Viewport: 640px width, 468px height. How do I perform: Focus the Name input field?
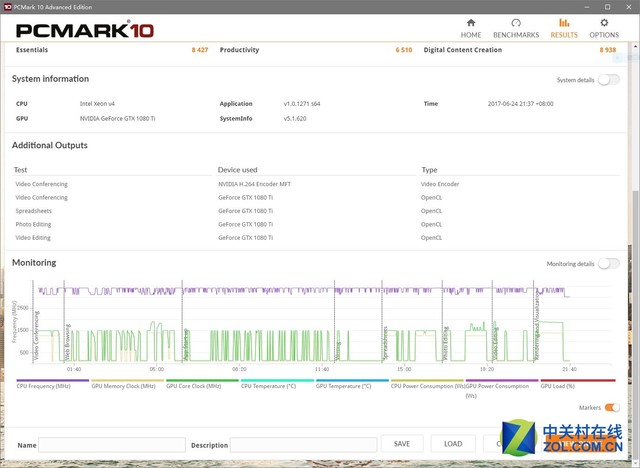coord(112,445)
